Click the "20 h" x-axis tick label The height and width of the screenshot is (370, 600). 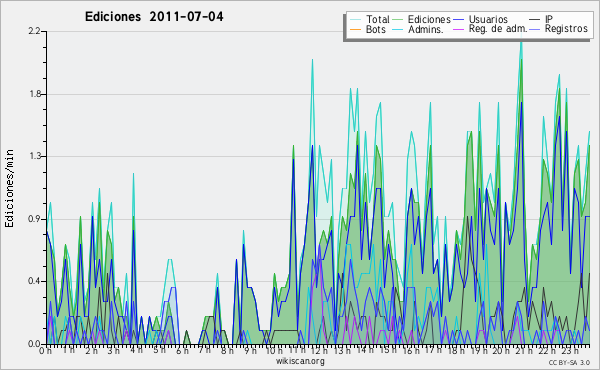501,351
